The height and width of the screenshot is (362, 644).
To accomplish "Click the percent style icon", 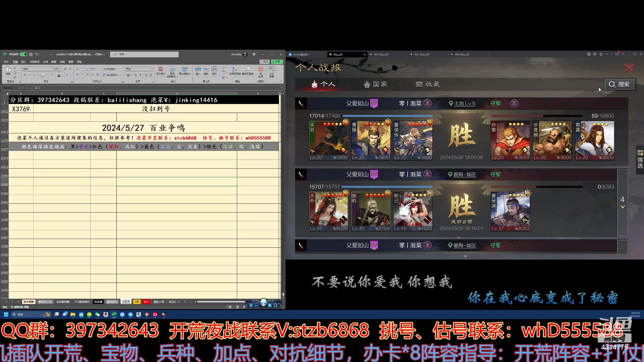I will coord(136,75).
